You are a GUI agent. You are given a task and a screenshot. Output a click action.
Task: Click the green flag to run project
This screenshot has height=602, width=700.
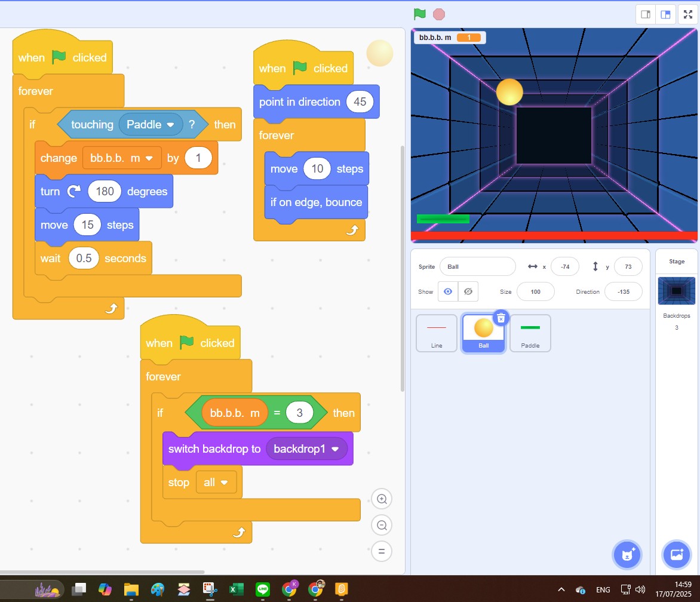point(420,14)
